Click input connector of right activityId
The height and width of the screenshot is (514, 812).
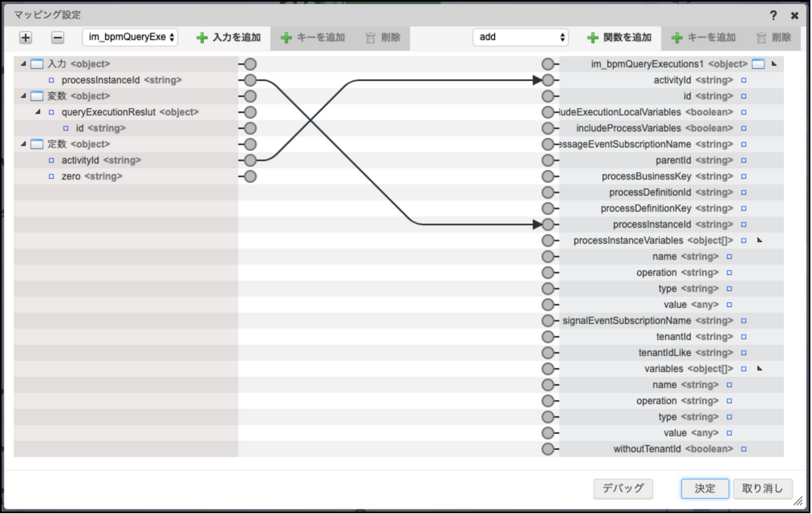point(548,80)
